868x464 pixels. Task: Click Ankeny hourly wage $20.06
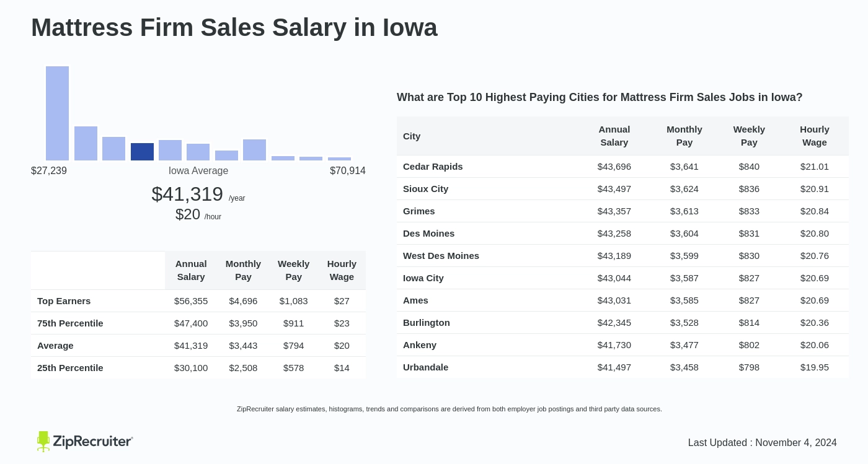pos(815,345)
